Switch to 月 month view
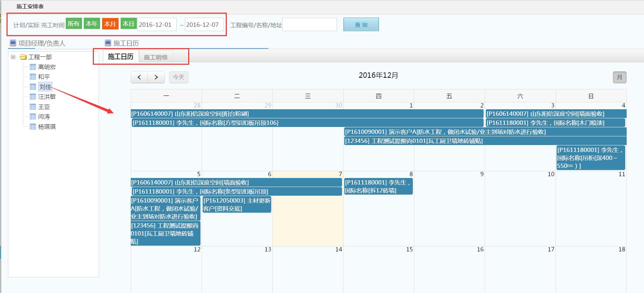Image resolution: width=644 pixels, height=293 pixels. click(619, 77)
